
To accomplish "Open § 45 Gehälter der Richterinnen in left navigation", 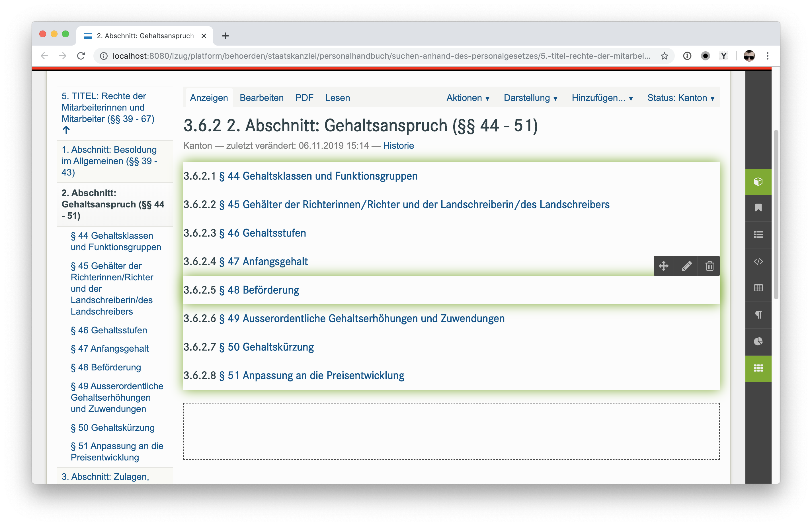I will point(112,289).
